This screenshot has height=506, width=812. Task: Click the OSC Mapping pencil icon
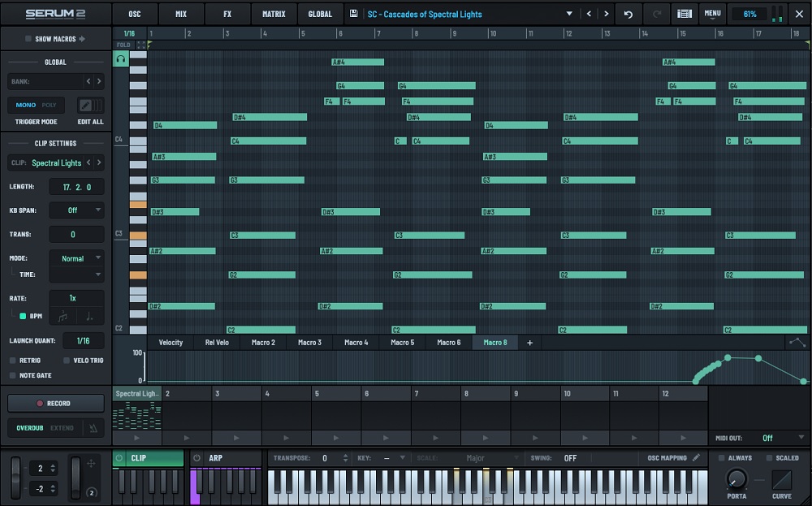click(x=696, y=458)
